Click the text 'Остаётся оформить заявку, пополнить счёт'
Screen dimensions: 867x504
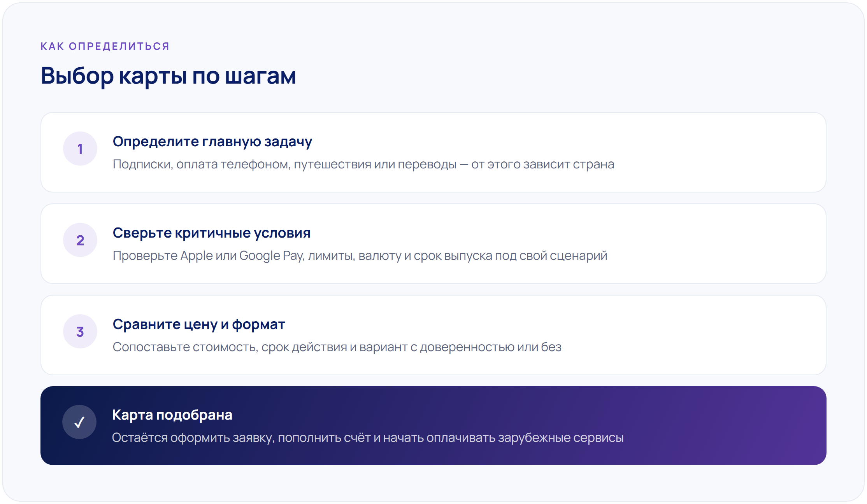pyautogui.click(x=241, y=438)
